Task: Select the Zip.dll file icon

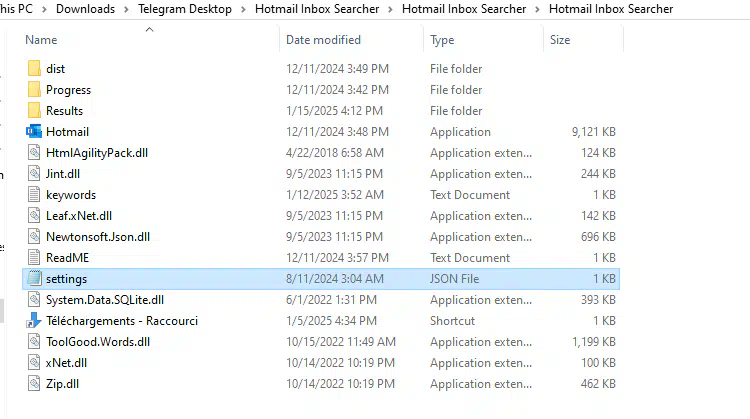Action: pyautogui.click(x=34, y=384)
